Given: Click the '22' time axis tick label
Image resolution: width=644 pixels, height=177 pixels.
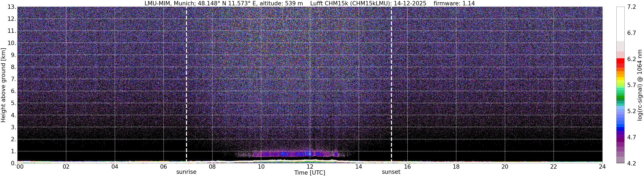Looking at the screenshot, I should pyautogui.click(x=554, y=167).
